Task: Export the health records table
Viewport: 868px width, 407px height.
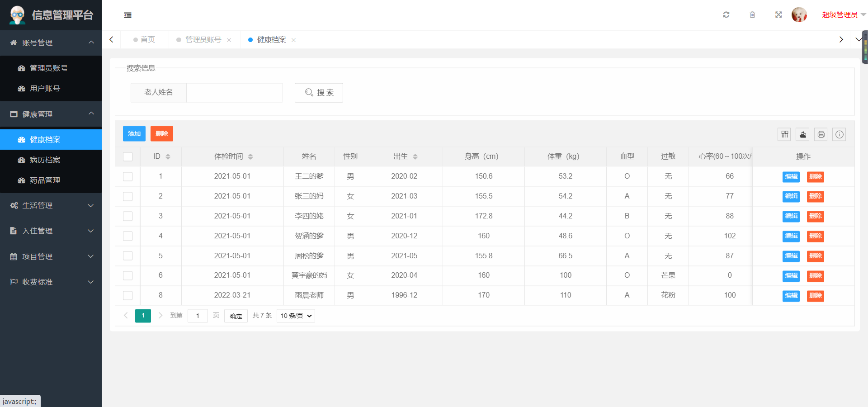Action: (x=802, y=134)
